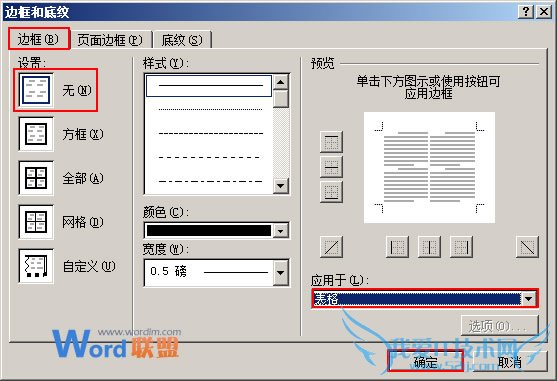Select the solid line style
This screenshot has width=557, height=381.
(x=209, y=86)
